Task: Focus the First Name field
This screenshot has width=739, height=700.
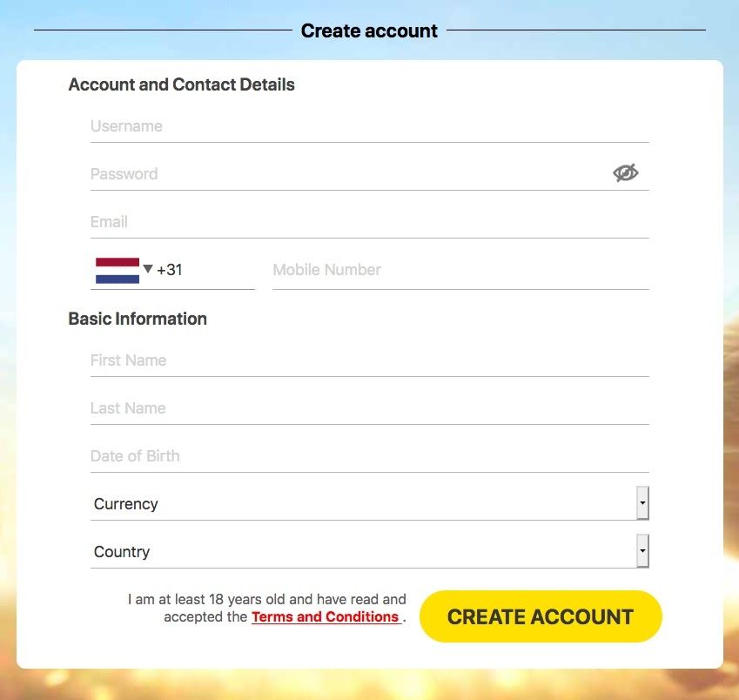Action: (369, 360)
